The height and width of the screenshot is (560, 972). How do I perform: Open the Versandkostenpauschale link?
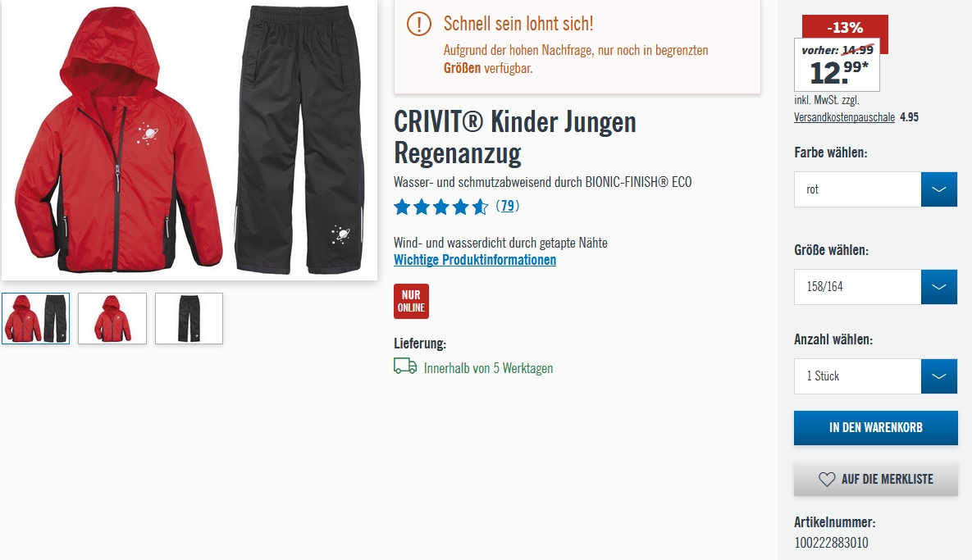(x=844, y=117)
